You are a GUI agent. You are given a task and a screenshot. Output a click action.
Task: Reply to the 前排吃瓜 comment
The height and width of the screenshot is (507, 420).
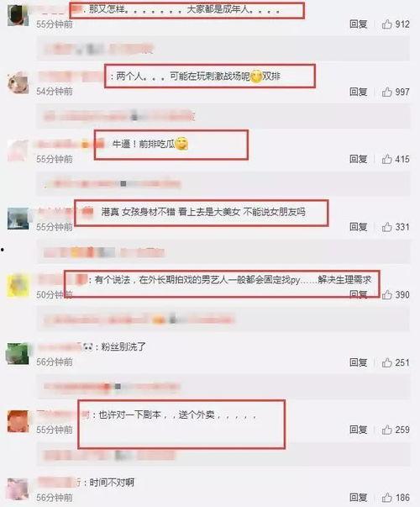pos(359,159)
